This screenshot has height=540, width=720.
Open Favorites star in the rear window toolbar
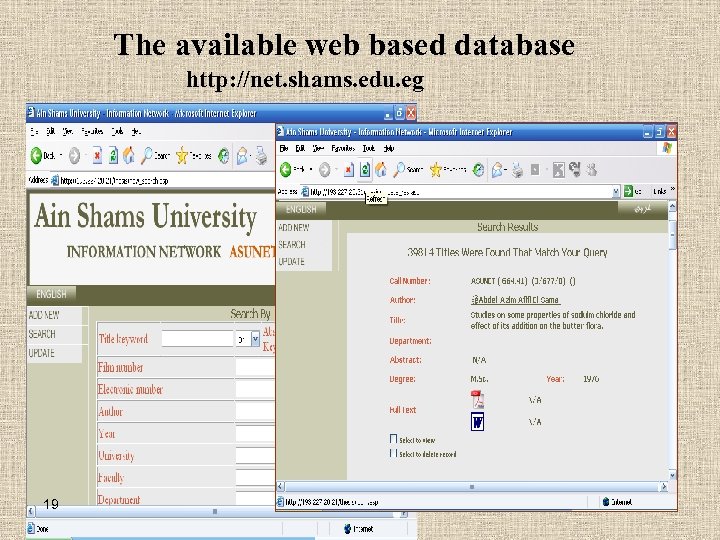point(194,156)
